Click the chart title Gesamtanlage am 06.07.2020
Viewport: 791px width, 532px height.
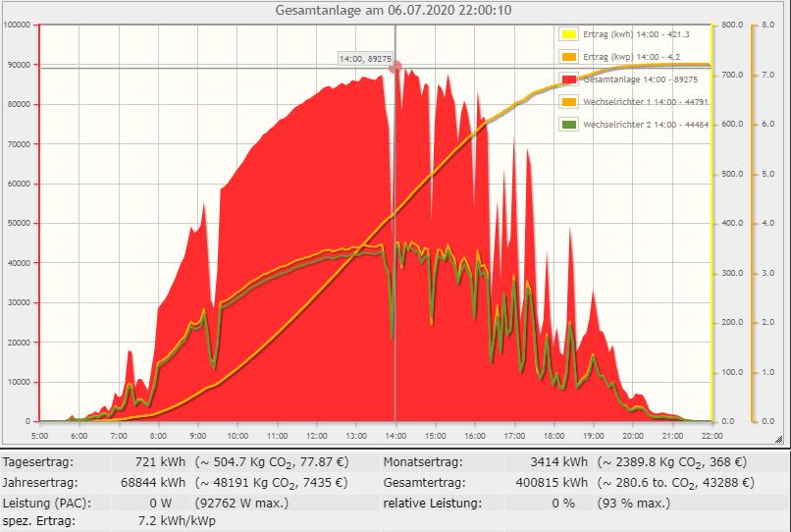tap(395, 10)
